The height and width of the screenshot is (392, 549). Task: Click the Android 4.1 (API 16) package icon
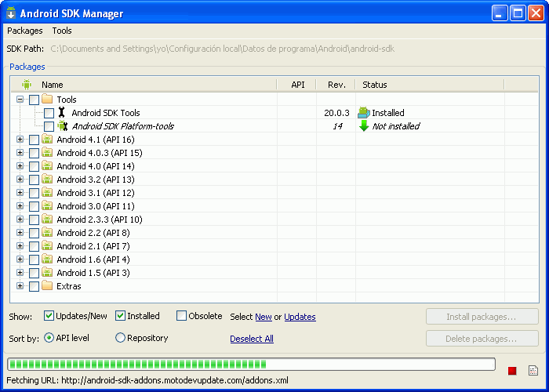[x=47, y=139]
